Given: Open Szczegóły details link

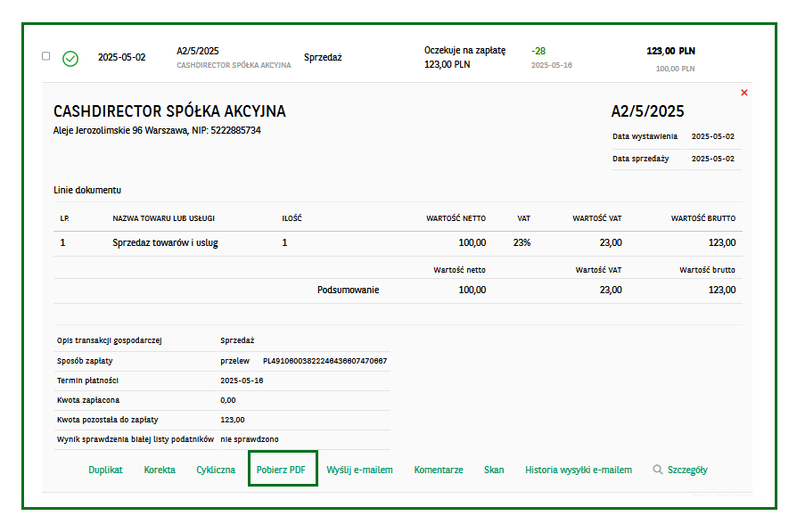Looking at the screenshot, I should click(x=687, y=470).
